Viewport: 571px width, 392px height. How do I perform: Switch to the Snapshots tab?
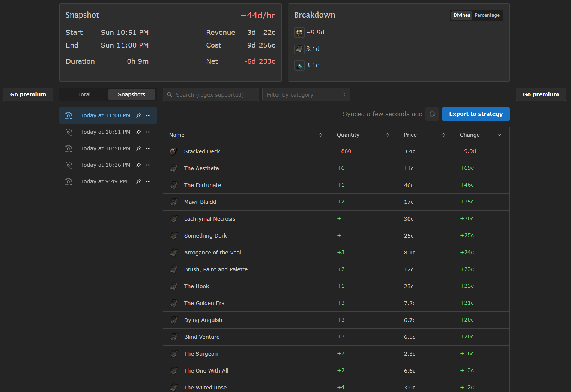click(131, 94)
